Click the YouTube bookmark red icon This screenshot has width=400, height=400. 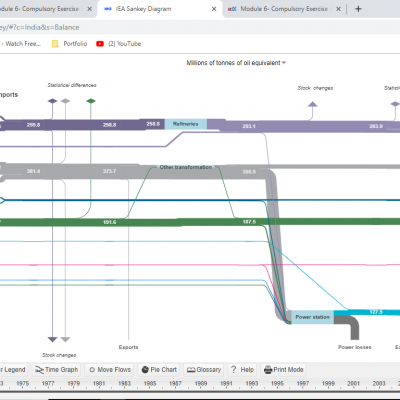(x=100, y=44)
